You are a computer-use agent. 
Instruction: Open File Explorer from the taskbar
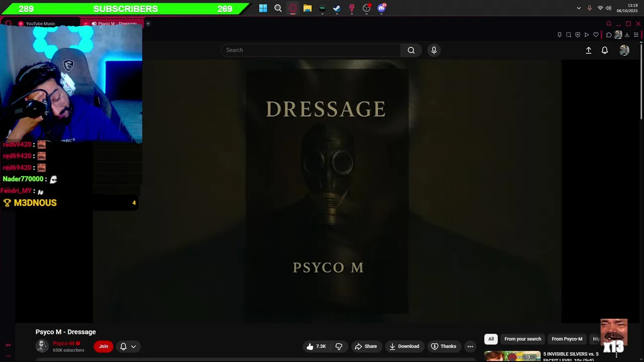[307, 8]
